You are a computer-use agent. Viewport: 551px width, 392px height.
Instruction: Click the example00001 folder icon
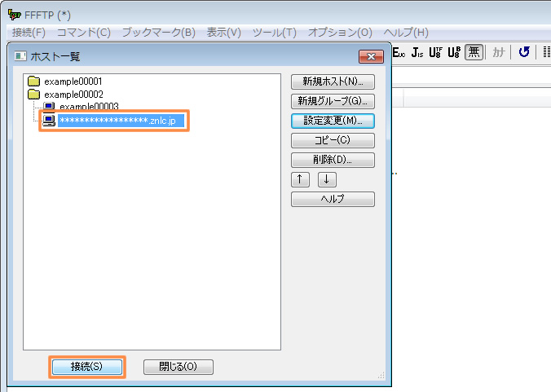[33, 81]
